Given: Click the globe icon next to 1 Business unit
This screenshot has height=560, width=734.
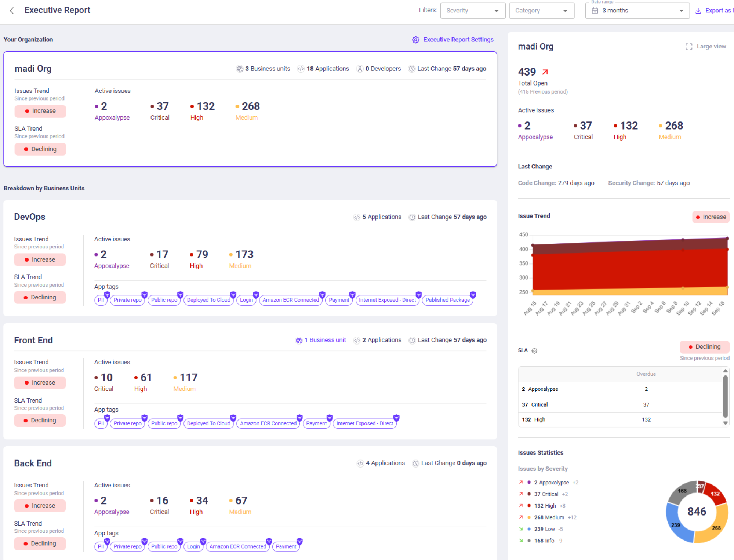Looking at the screenshot, I should coord(299,341).
